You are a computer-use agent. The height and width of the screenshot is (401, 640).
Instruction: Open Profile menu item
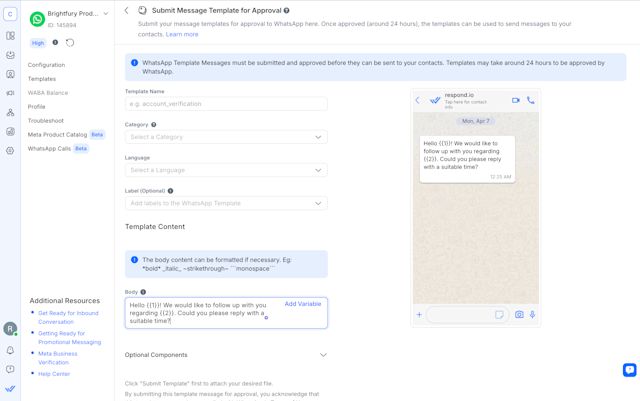click(36, 107)
